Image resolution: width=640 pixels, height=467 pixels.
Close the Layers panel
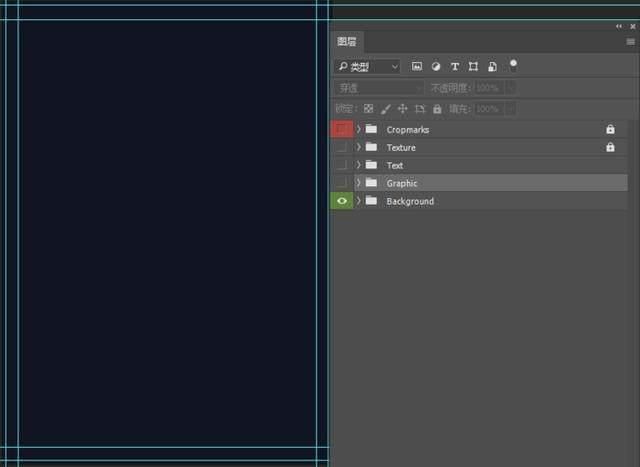point(633,27)
